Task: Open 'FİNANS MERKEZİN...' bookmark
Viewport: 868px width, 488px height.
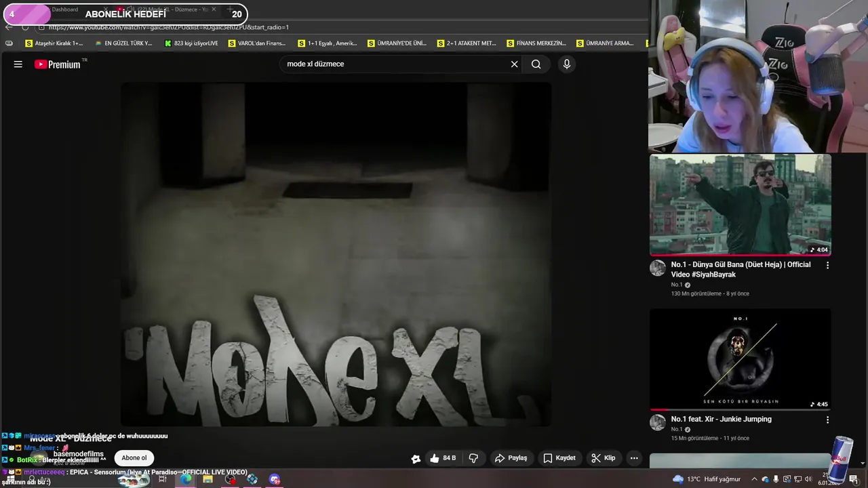Action: click(x=536, y=43)
